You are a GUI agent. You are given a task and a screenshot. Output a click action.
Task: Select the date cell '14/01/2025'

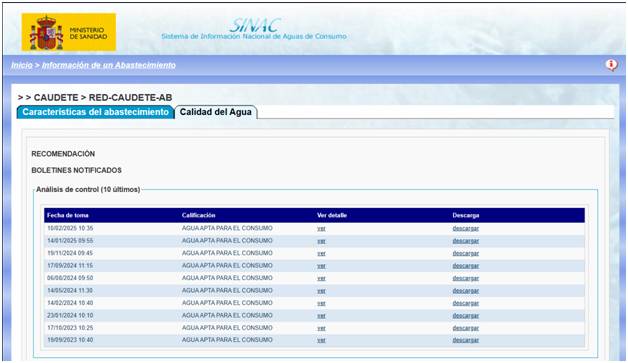(x=70, y=240)
